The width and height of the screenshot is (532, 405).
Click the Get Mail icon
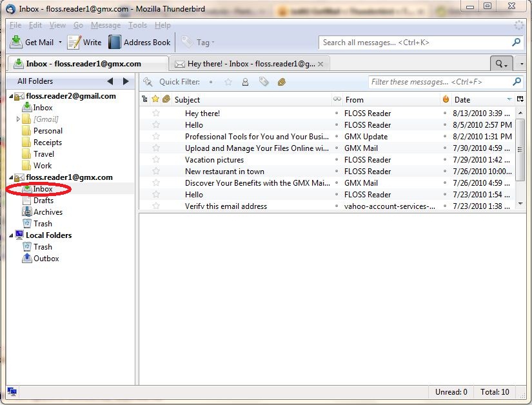[x=15, y=42]
